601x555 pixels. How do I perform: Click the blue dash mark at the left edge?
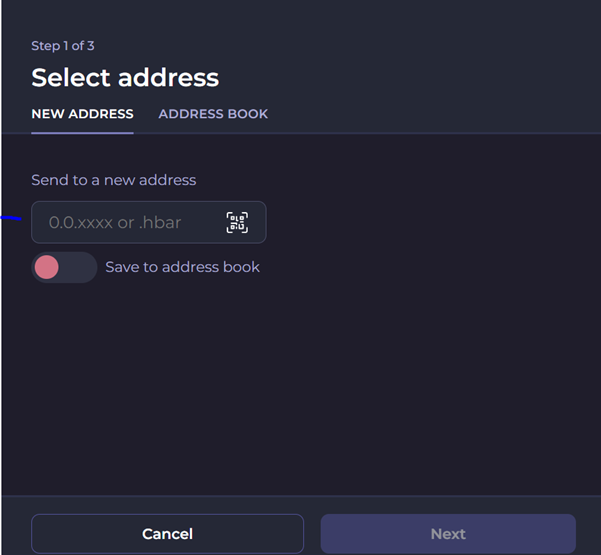(x=11, y=218)
